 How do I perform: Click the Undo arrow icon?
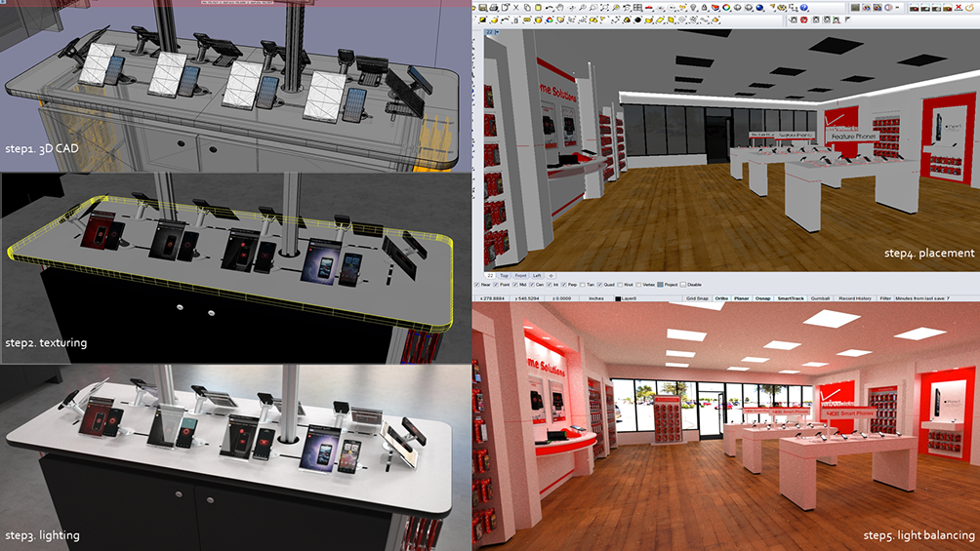point(549,8)
